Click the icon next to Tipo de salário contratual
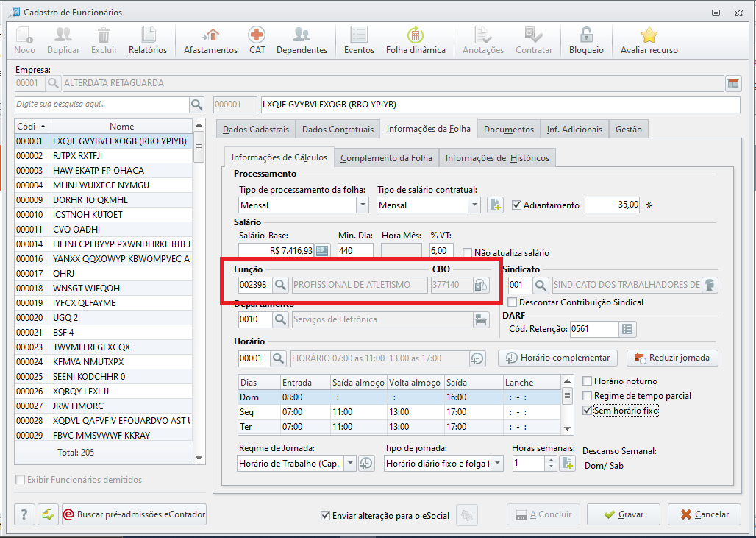756x538 pixels. pos(495,205)
